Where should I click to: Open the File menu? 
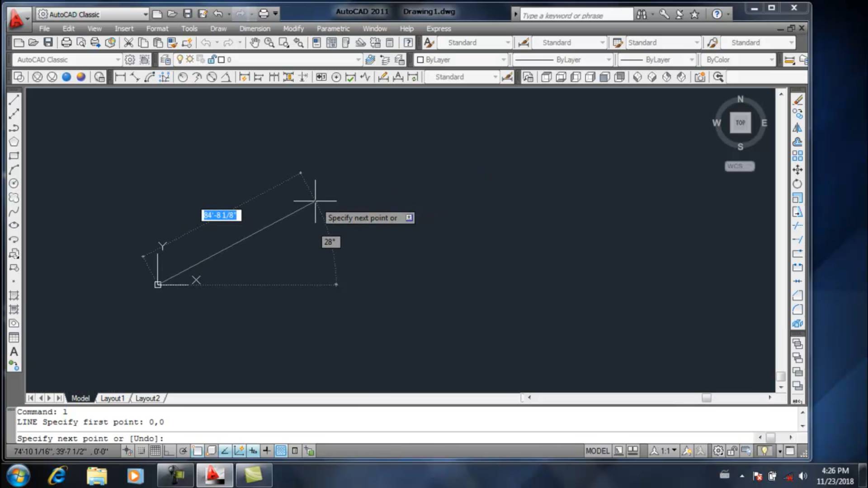(44, 28)
